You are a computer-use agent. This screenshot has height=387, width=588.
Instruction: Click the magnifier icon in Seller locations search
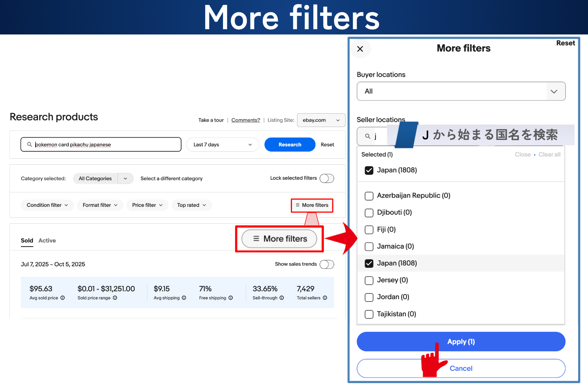[367, 136]
